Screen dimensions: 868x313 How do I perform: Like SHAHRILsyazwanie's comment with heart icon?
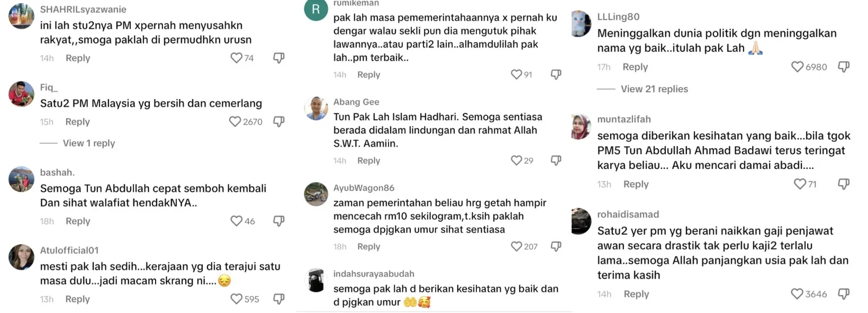(x=236, y=58)
